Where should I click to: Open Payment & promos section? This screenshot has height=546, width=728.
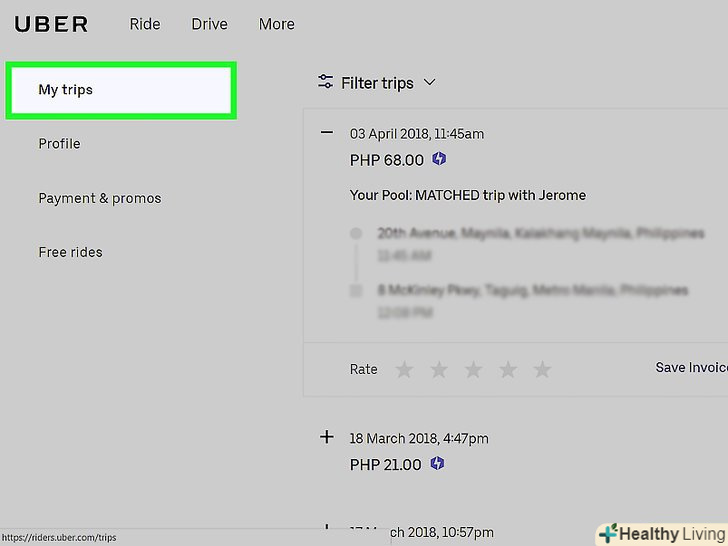[100, 198]
